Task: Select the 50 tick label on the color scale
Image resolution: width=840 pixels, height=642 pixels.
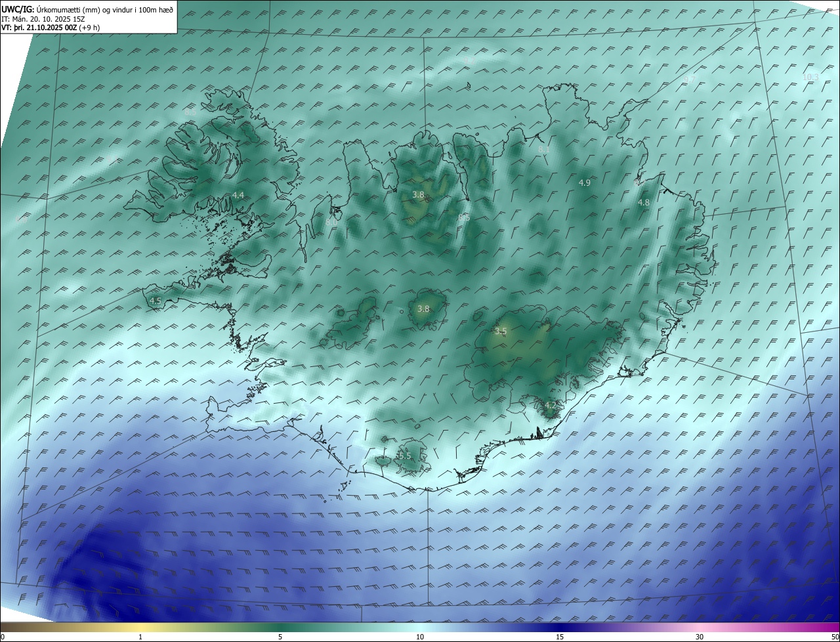Action: click(835, 637)
